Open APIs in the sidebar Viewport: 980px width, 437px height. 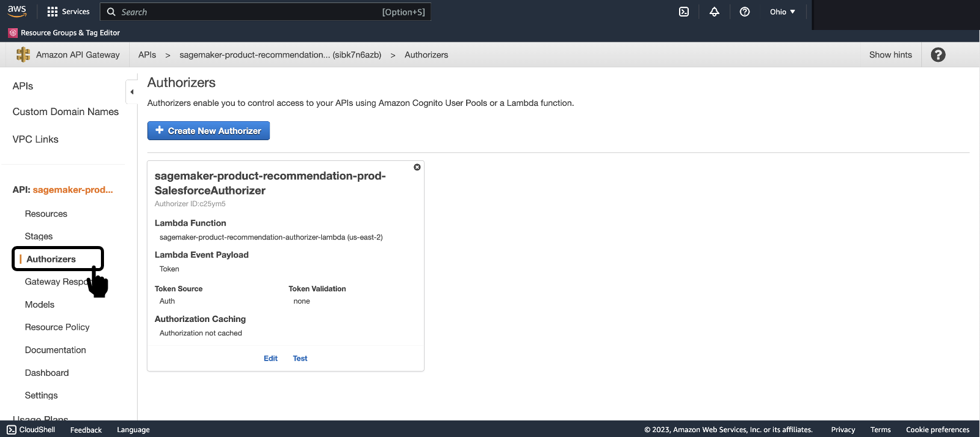pyautogui.click(x=23, y=86)
